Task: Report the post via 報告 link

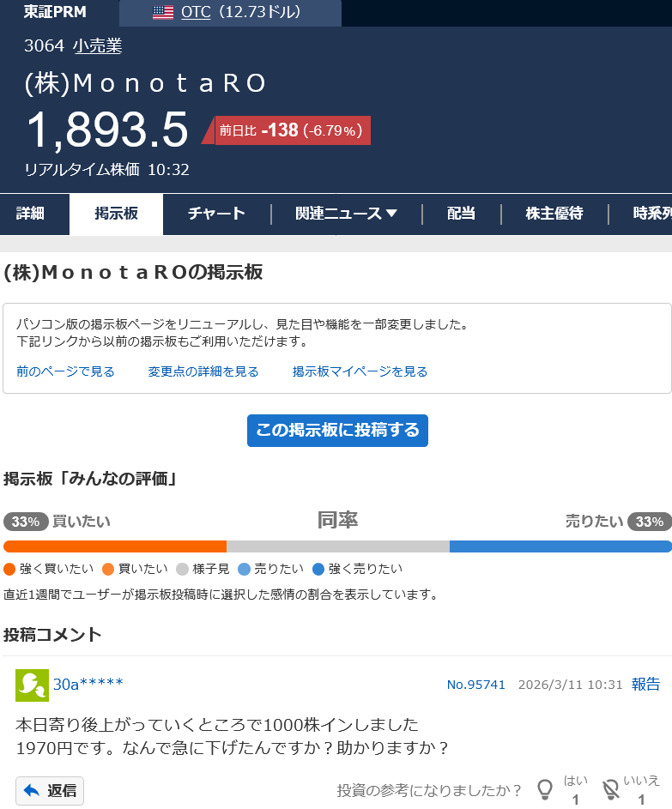Action: [x=645, y=685]
